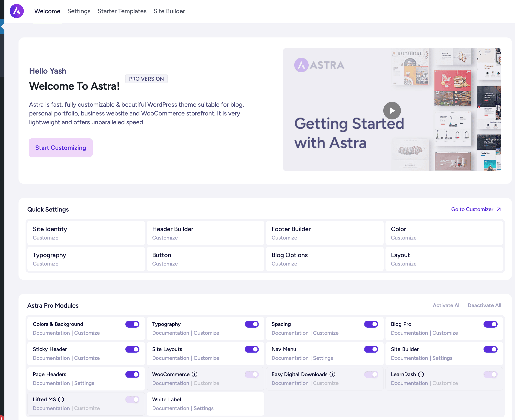This screenshot has height=420, width=515.
Task: Open Blog Pro Documentation link
Action: pyautogui.click(x=409, y=333)
